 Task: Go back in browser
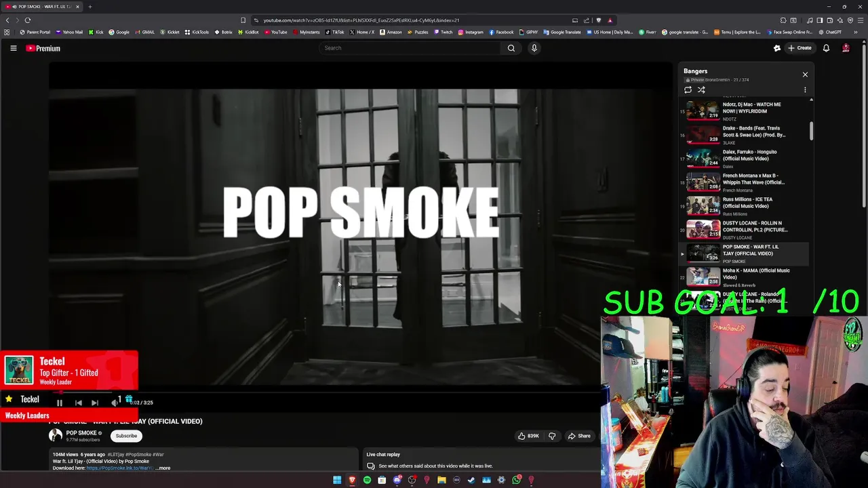click(7, 20)
